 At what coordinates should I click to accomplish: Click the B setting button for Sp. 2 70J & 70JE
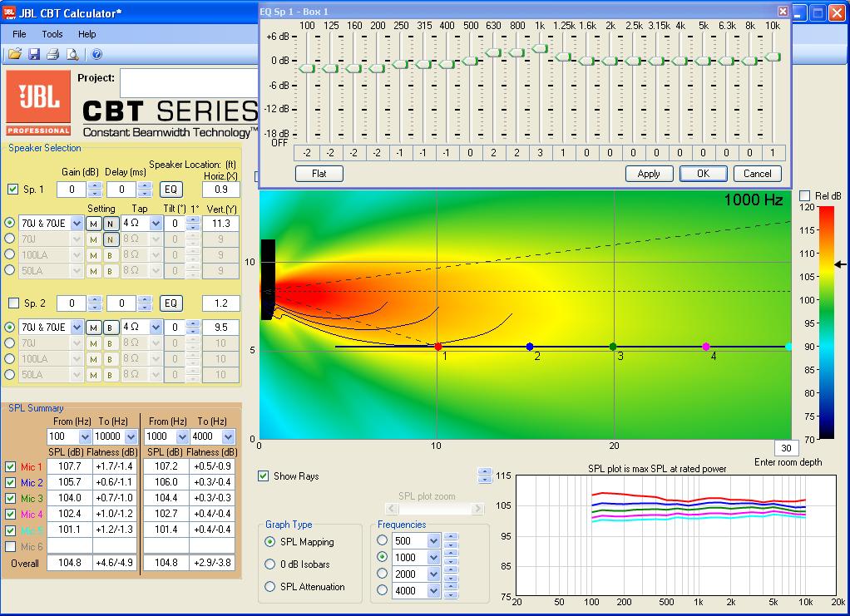coord(111,328)
